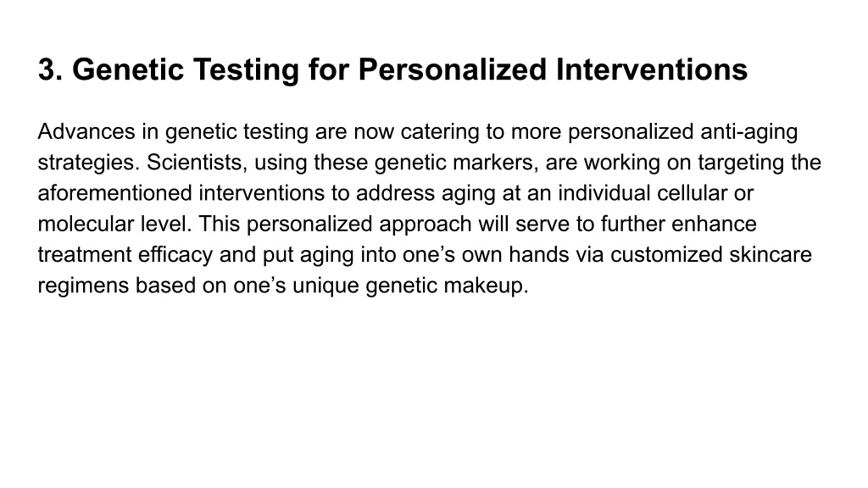The image size is (868, 488).
Task: Click the word "strategies" in the paragraph
Action: (x=86, y=164)
